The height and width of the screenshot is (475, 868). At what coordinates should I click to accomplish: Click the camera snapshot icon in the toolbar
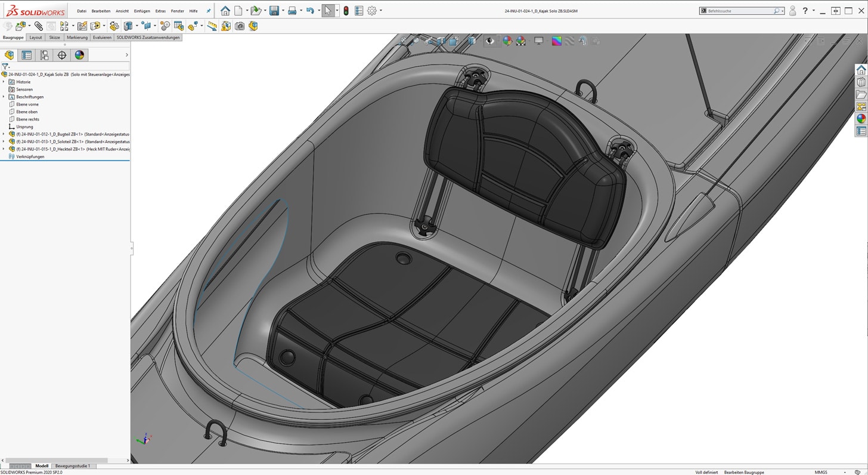[x=240, y=26]
